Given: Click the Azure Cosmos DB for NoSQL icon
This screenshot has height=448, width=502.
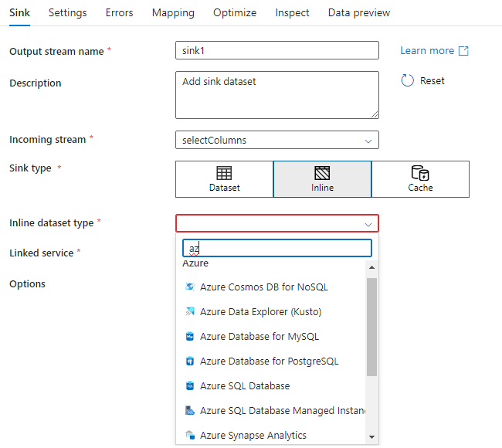Looking at the screenshot, I should (190, 287).
